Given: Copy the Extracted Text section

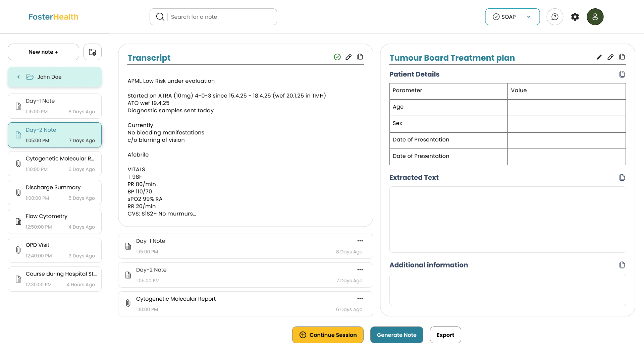Looking at the screenshot, I should tap(622, 177).
